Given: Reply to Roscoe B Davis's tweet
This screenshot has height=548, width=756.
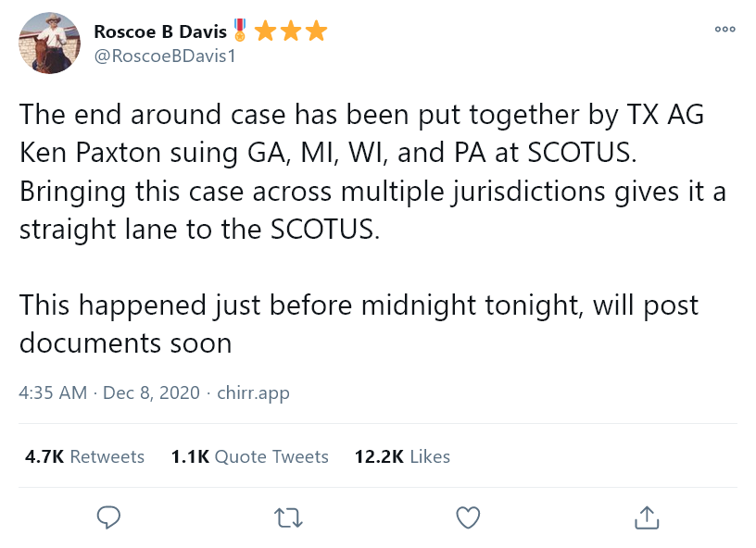Looking at the screenshot, I should (x=109, y=517).
